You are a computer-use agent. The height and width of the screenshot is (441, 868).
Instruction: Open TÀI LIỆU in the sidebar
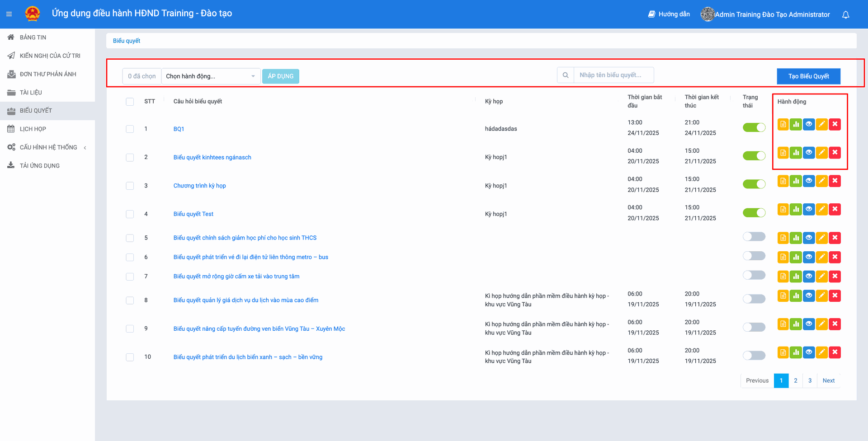pos(31,93)
